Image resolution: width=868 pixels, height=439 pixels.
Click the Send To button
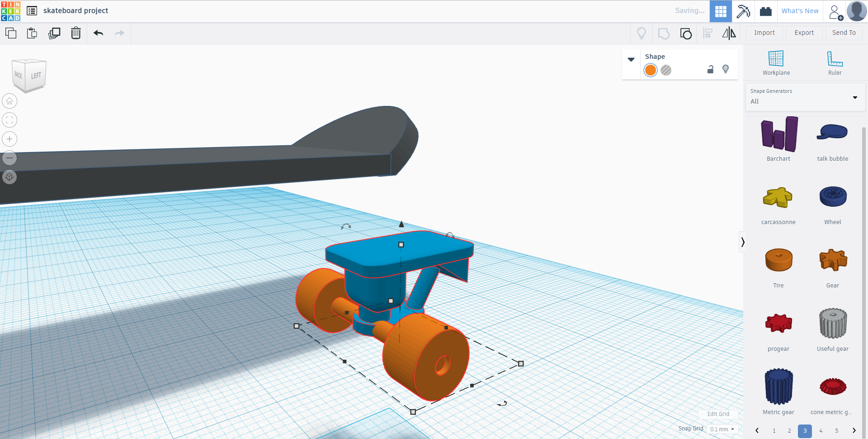(x=844, y=33)
